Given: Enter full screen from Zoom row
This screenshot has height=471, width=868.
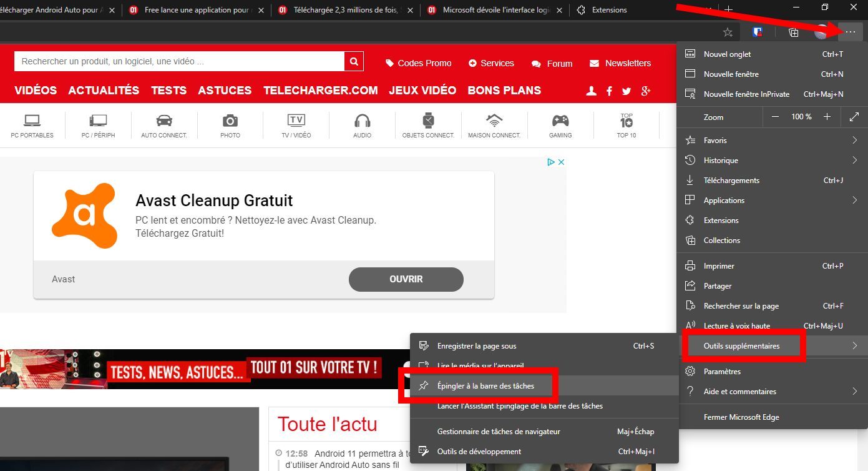Looking at the screenshot, I should [x=854, y=117].
